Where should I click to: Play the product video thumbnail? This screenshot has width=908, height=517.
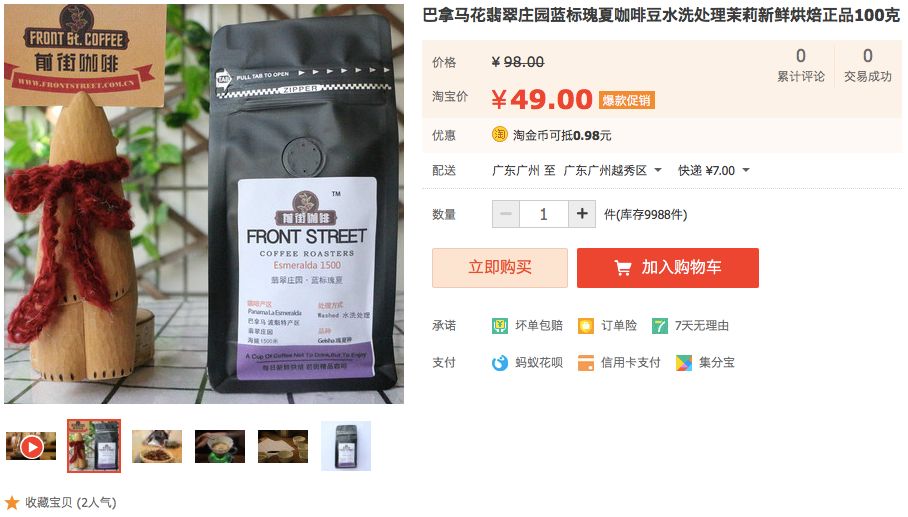(31, 446)
